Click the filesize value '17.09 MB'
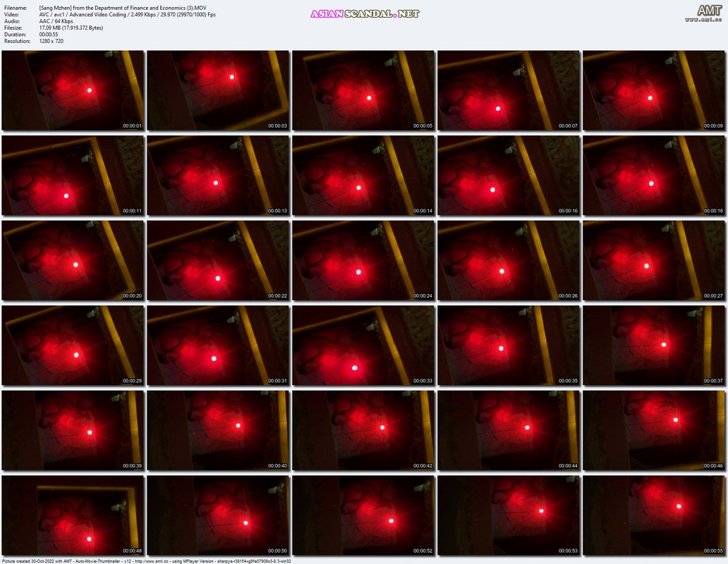Screen dimensions: 728x564 tap(71, 27)
